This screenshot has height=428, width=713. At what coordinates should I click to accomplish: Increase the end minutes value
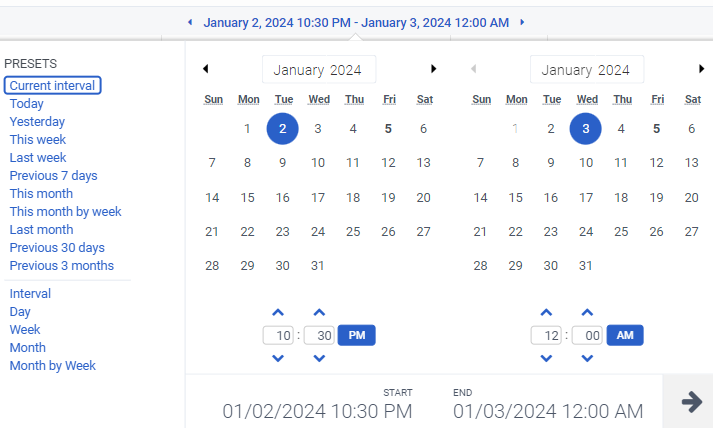[x=587, y=313]
